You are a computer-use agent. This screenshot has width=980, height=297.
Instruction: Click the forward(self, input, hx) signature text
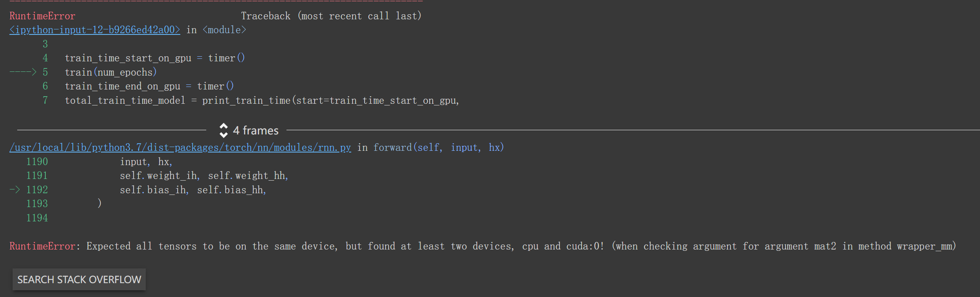[439, 147]
